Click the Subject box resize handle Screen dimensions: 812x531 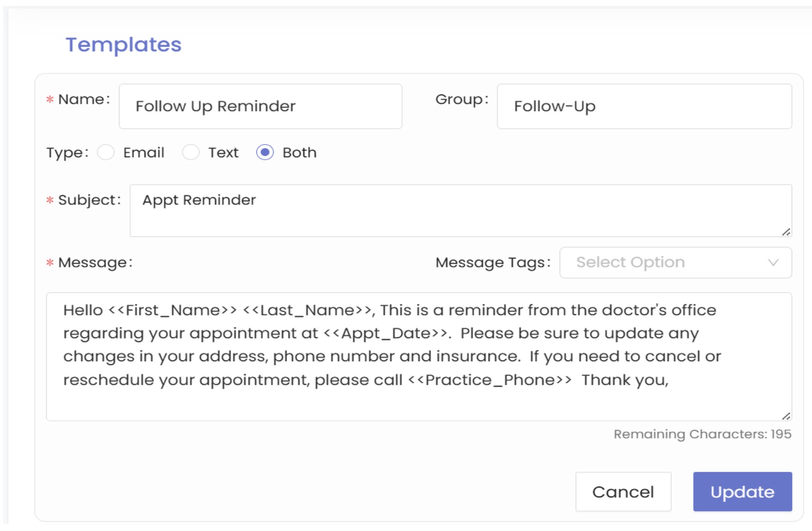point(786,232)
